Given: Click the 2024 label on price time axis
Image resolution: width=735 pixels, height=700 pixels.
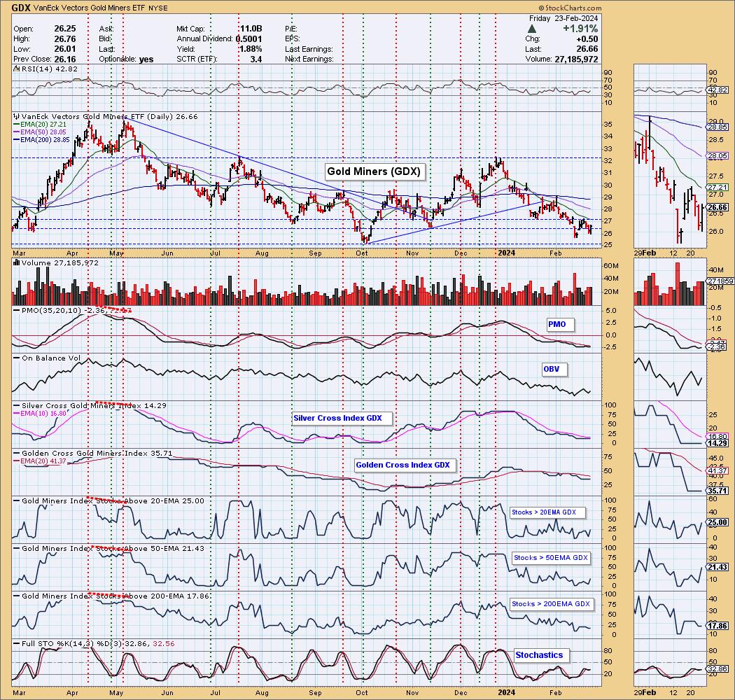Looking at the screenshot, I should pos(506,253).
